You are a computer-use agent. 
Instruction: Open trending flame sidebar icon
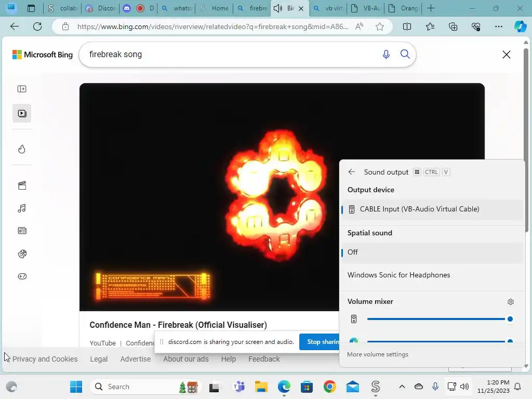coord(22,149)
